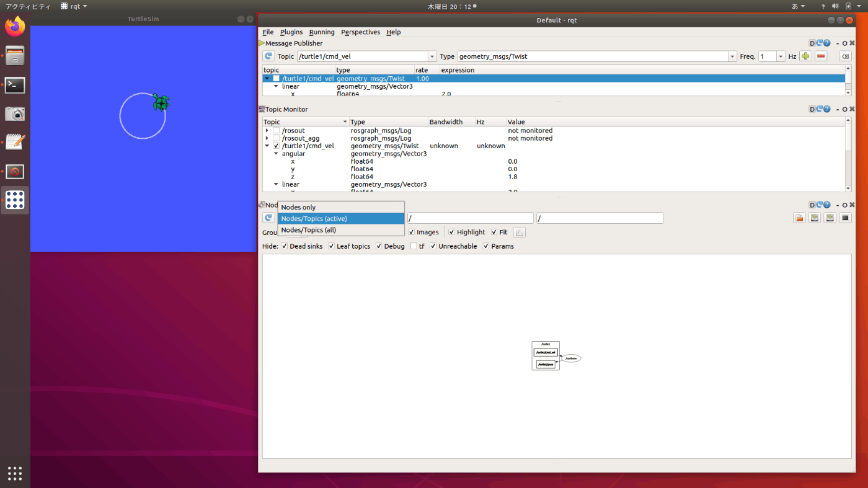
Task: Collapse /turtle1/cmd_vel row in Message Publisher
Action: [x=267, y=79]
